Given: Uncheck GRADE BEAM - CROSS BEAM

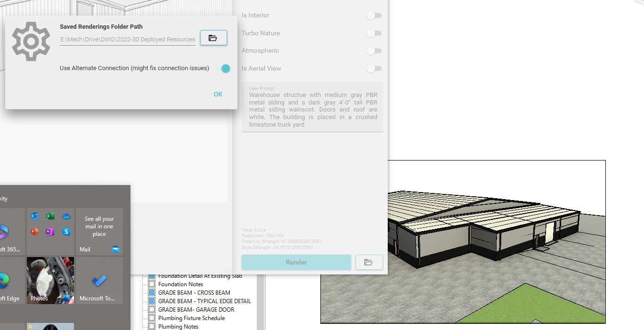Looking at the screenshot, I should [x=152, y=293].
